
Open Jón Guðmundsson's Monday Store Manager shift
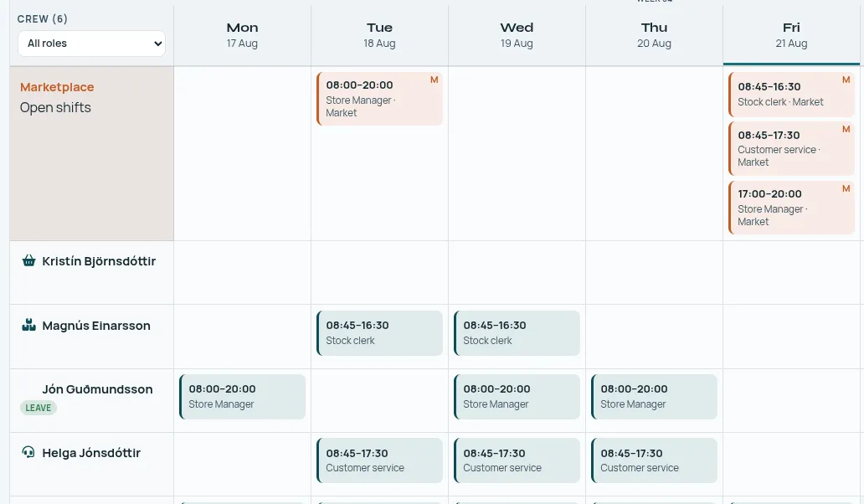pyautogui.click(x=243, y=397)
